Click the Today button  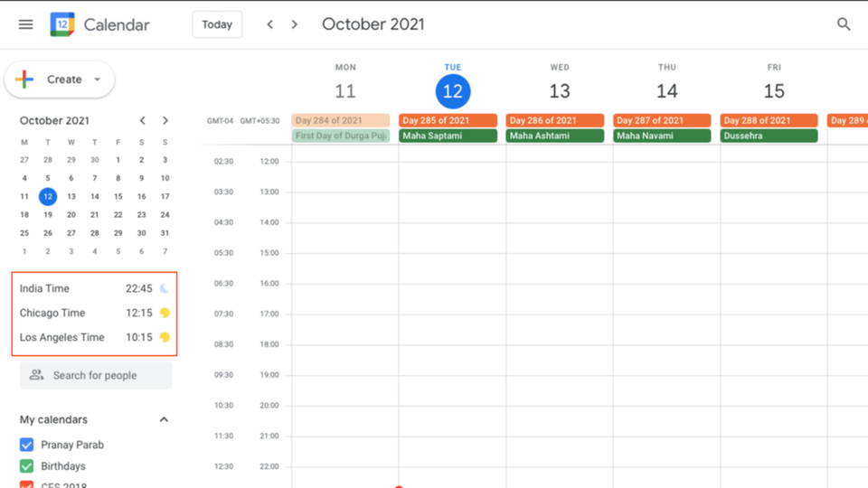click(217, 24)
